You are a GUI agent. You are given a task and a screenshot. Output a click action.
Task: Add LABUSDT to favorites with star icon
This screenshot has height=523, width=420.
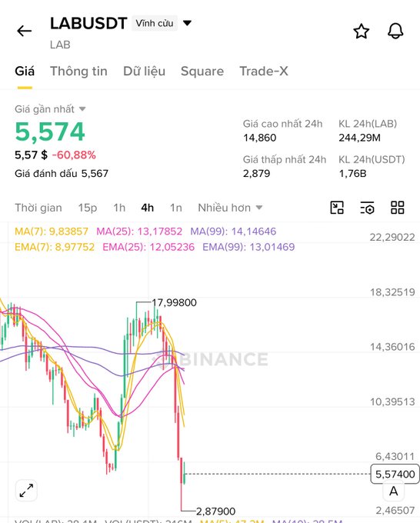pyautogui.click(x=362, y=32)
